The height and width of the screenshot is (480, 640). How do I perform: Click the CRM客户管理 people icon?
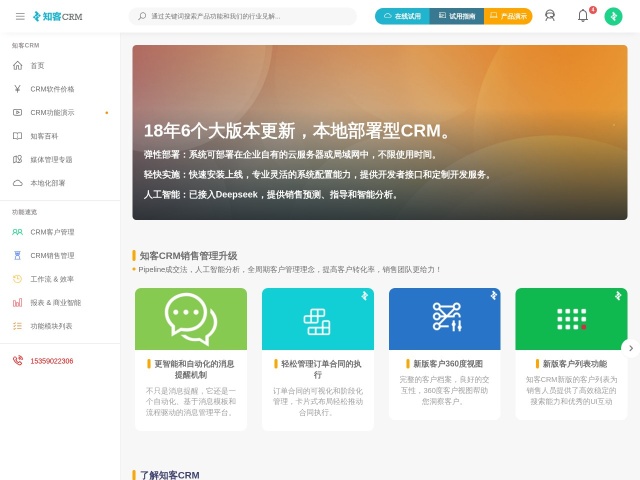coord(18,232)
